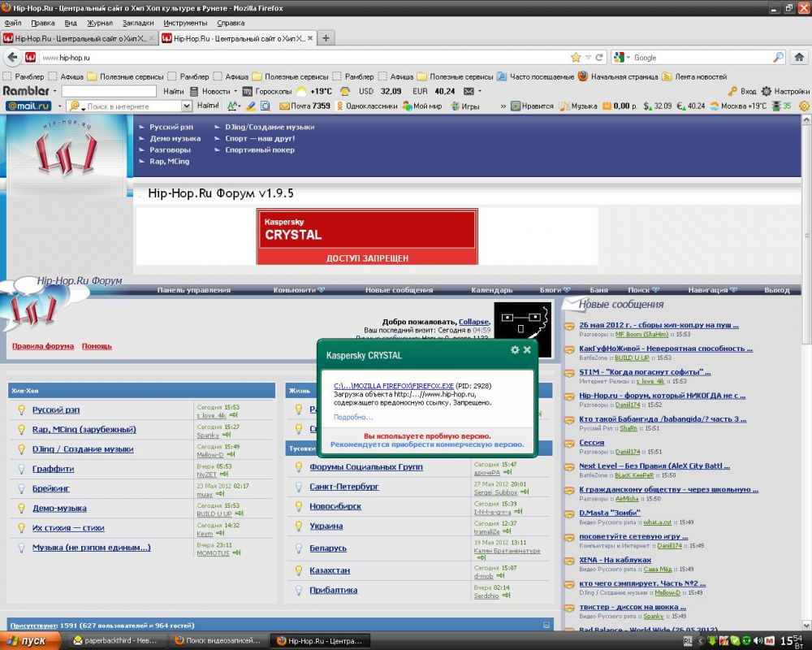Click Подробно… in Kaspersky popup

353,417
